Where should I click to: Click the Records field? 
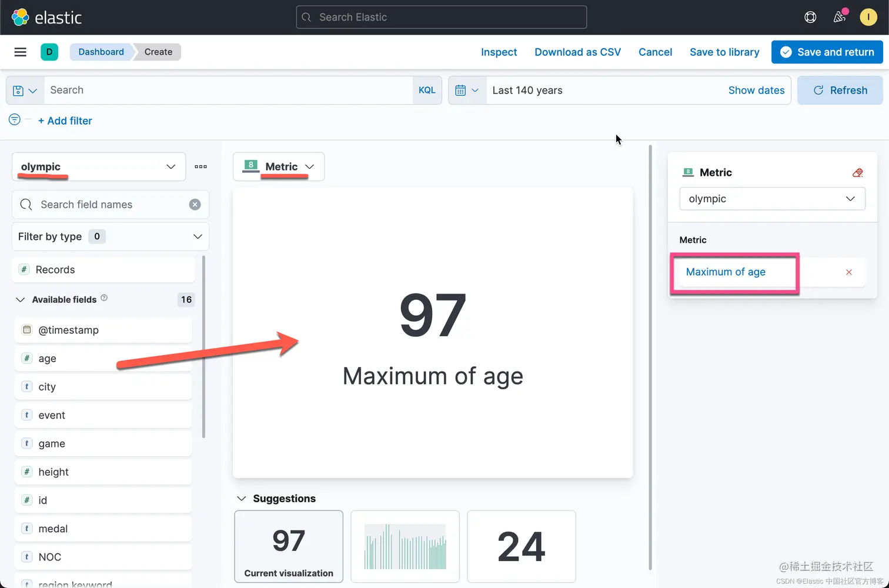[x=103, y=269]
